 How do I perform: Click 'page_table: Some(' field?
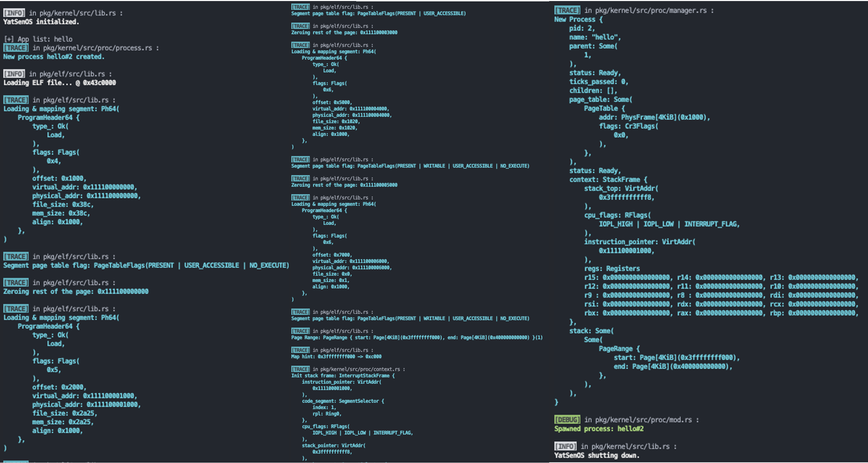[x=601, y=100]
